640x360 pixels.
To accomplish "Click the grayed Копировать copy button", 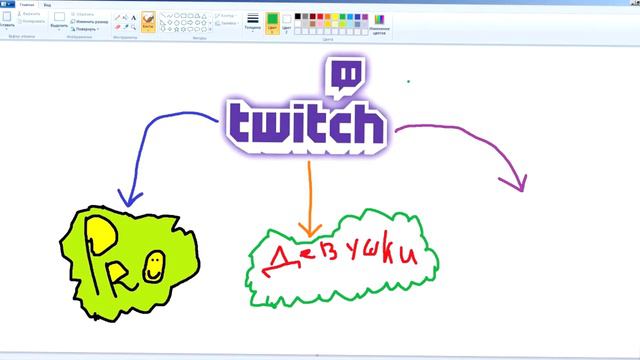I will tap(32, 21).
